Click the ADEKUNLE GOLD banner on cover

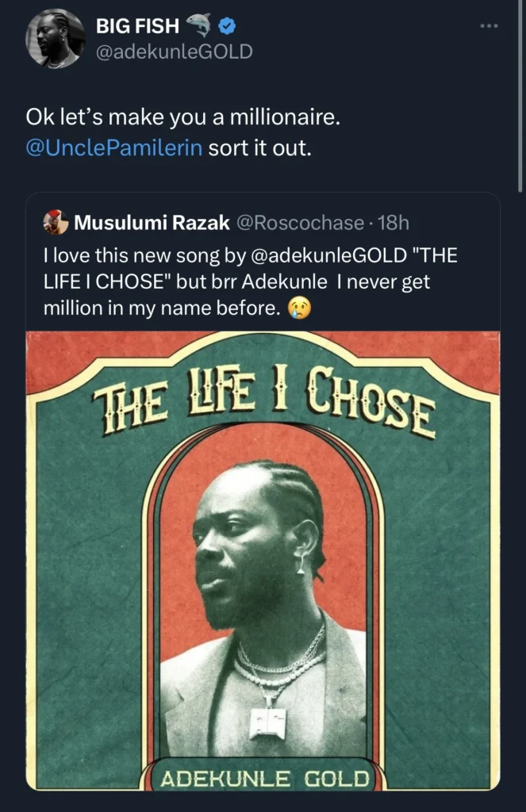265,778
